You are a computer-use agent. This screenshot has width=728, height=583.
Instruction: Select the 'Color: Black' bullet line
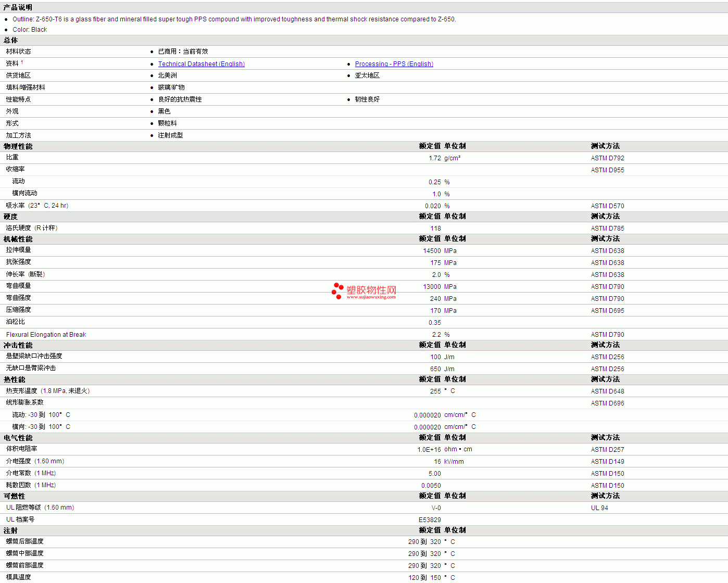point(30,30)
